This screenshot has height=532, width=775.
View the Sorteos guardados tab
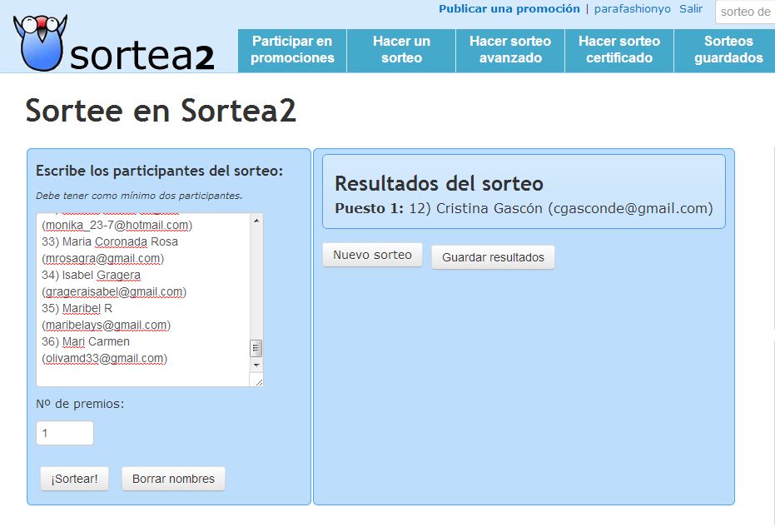tap(728, 50)
